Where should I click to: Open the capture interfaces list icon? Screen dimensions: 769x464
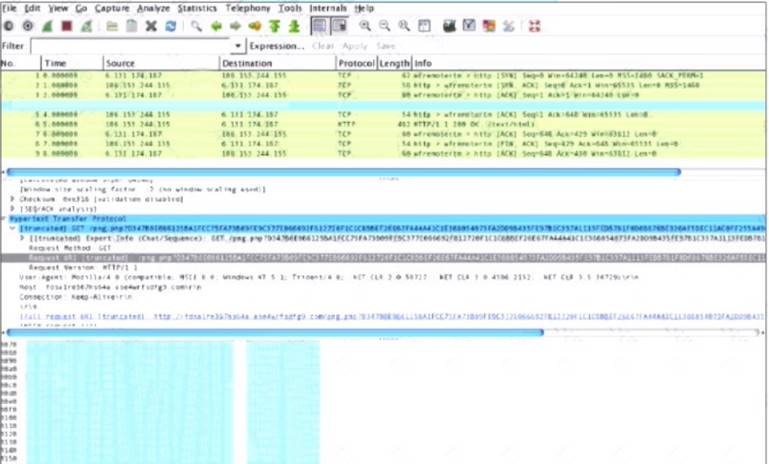pos(9,26)
